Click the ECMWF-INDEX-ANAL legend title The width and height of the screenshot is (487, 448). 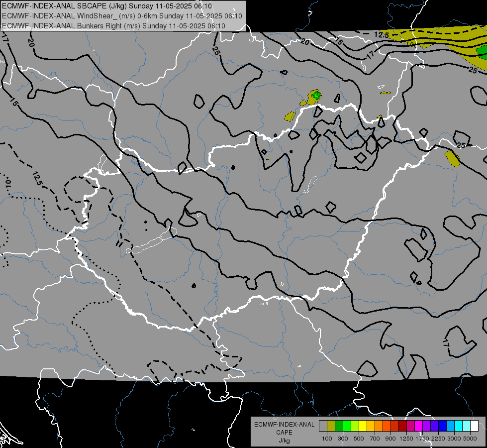click(x=284, y=425)
